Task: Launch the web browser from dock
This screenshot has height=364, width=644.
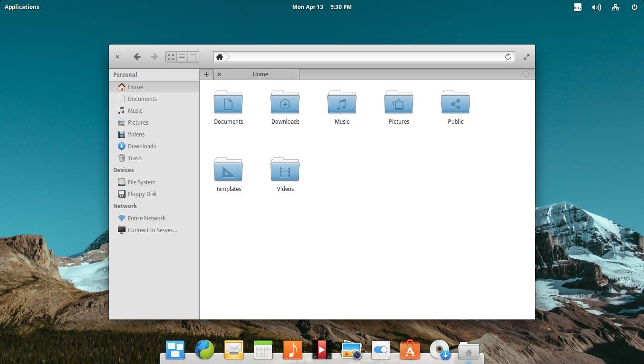Action: (x=205, y=350)
